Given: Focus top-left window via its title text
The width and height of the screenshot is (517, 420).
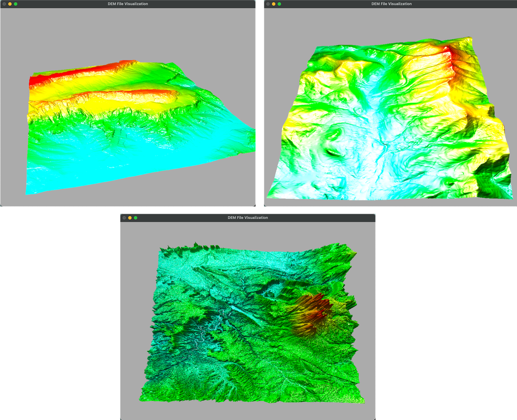Looking at the screenshot, I should coord(128,4).
